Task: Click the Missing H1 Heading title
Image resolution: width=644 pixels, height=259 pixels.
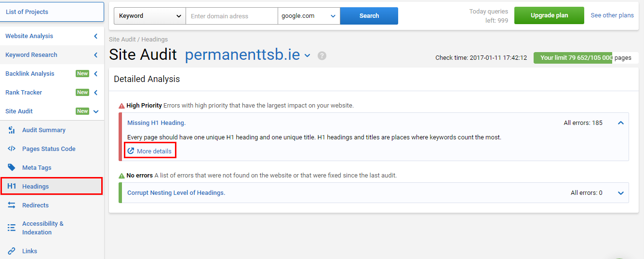Action: [156, 123]
